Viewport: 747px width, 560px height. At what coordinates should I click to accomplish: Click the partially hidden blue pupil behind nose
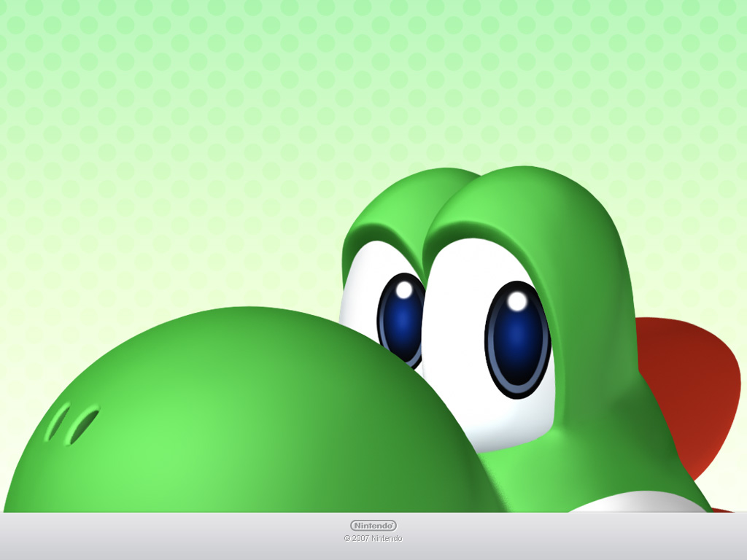[x=403, y=317]
